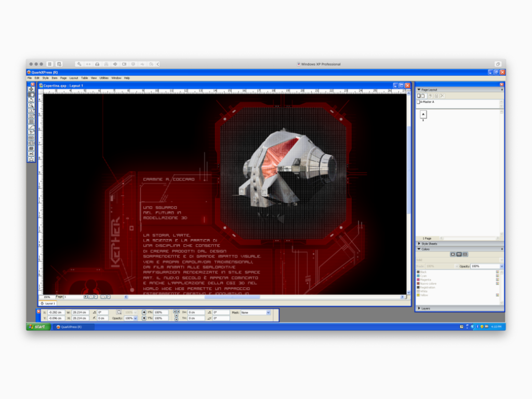Close the tools palette with red X
Screen dimensions: 532x399
coord(32,84)
